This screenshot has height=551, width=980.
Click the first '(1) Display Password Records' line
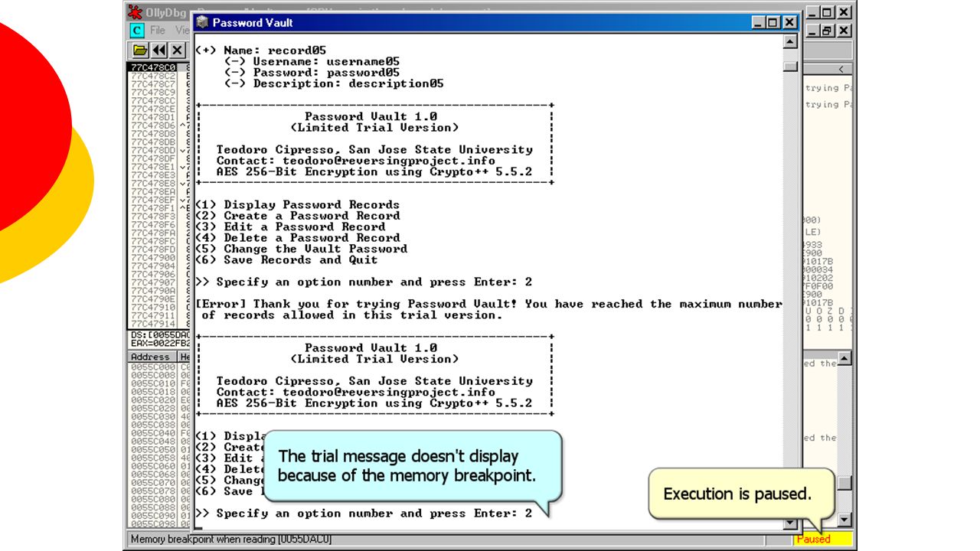click(298, 204)
